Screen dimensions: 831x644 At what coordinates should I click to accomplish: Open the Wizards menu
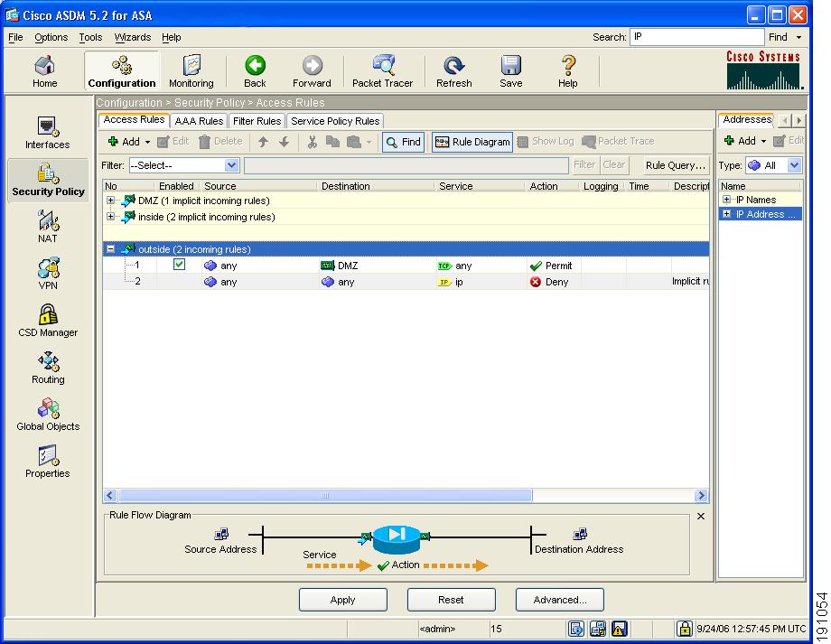pos(133,37)
